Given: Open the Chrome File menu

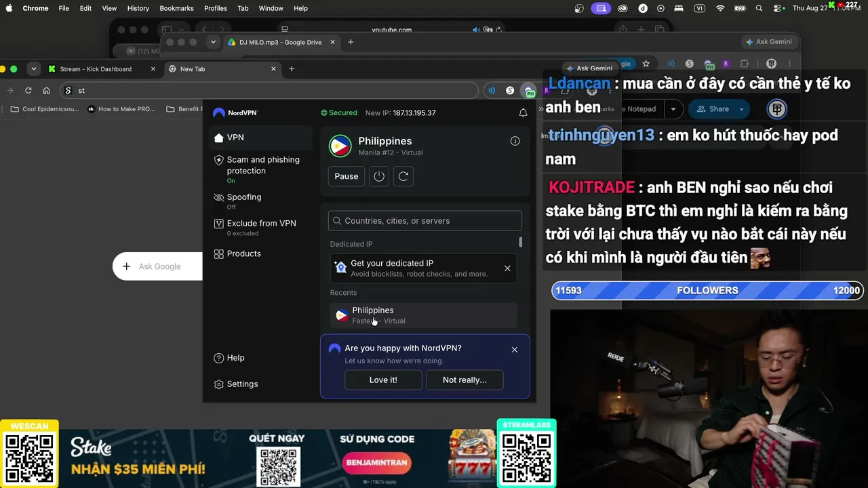Looking at the screenshot, I should click(64, 8).
